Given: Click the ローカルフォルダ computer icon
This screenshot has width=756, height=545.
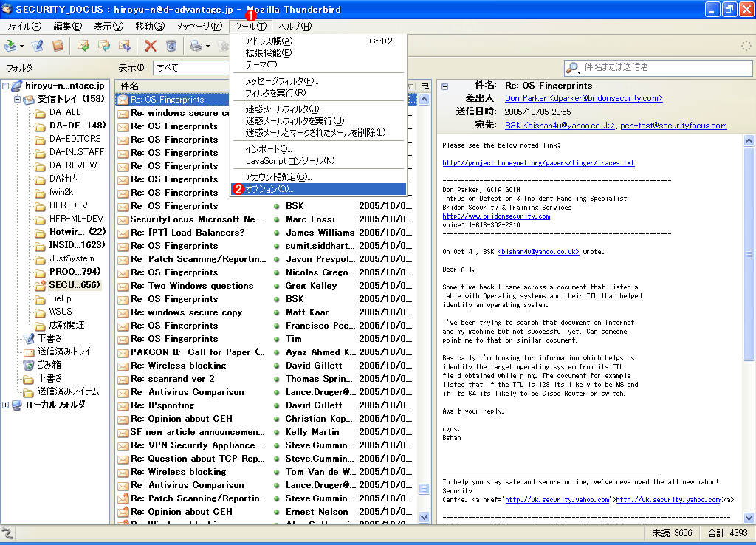Looking at the screenshot, I should pos(17,405).
